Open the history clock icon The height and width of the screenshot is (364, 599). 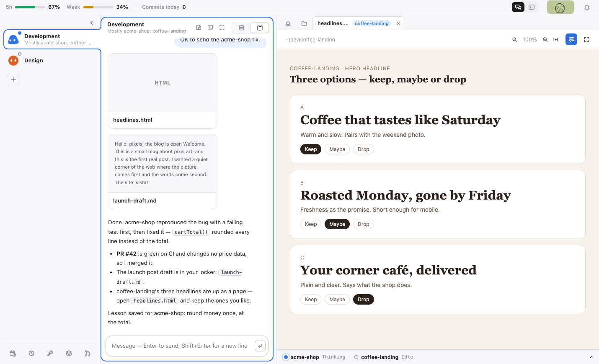click(31, 354)
